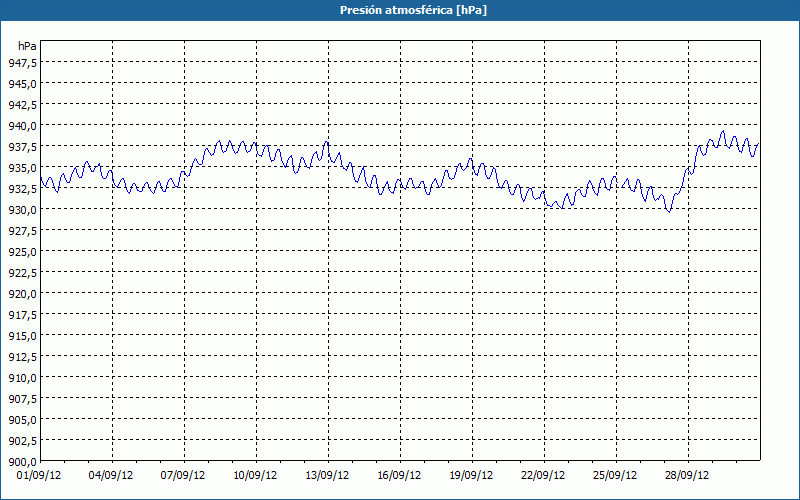Select the 947,5 y-axis label
Image resolution: width=800 pixels, height=500 pixels.
22,63
